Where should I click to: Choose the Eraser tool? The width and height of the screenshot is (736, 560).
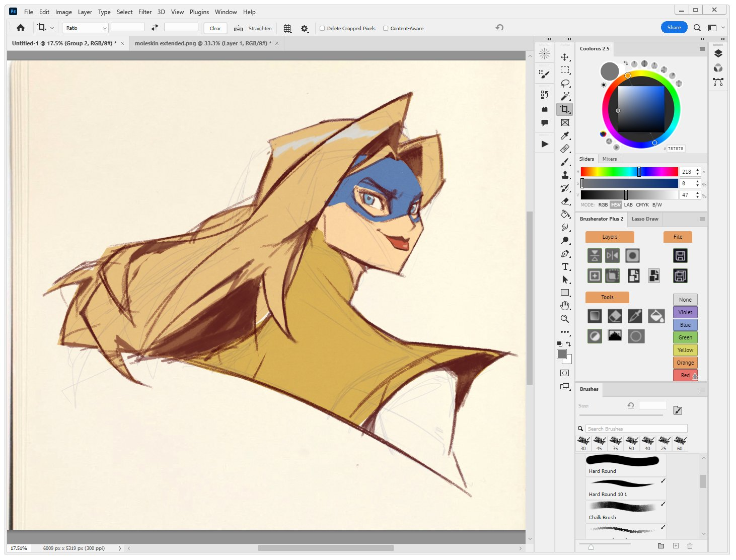pyautogui.click(x=565, y=201)
